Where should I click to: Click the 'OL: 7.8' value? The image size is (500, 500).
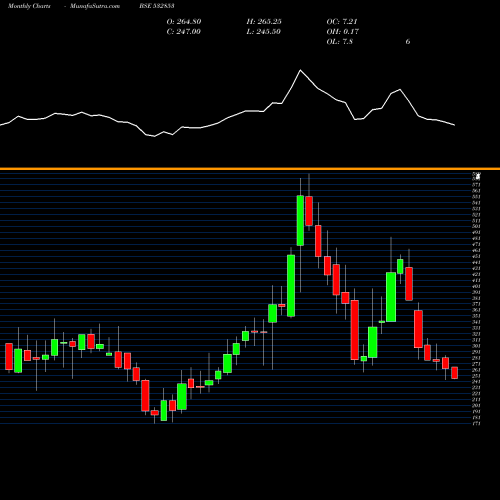(340, 42)
